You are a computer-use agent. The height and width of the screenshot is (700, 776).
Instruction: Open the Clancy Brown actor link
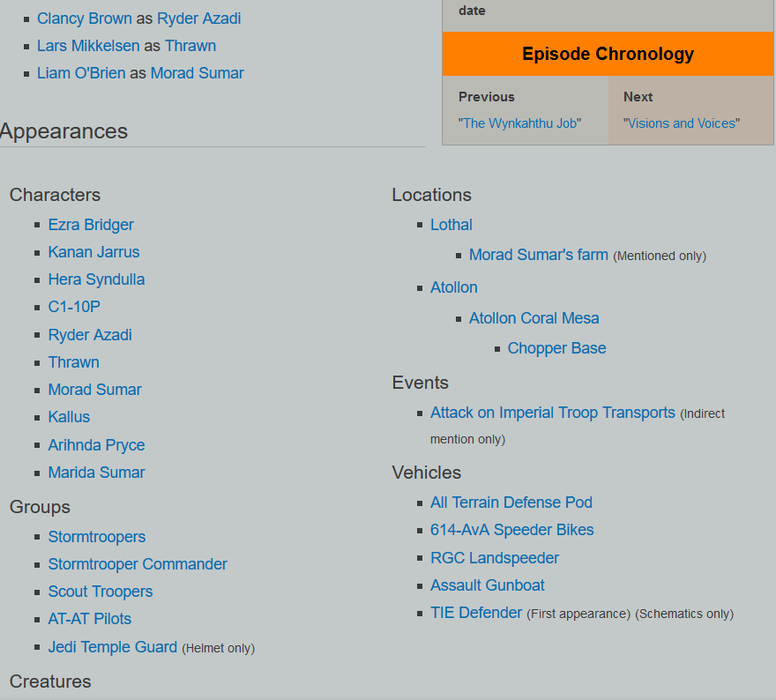(85, 19)
